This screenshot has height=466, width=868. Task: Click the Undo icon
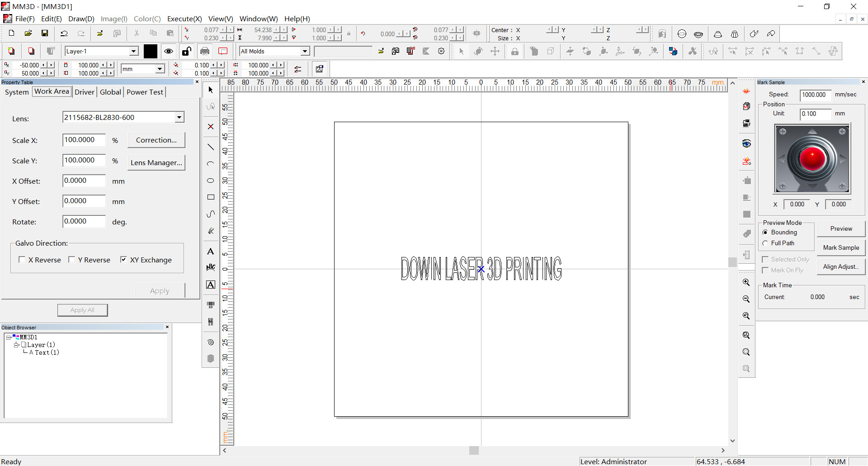(x=64, y=33)
